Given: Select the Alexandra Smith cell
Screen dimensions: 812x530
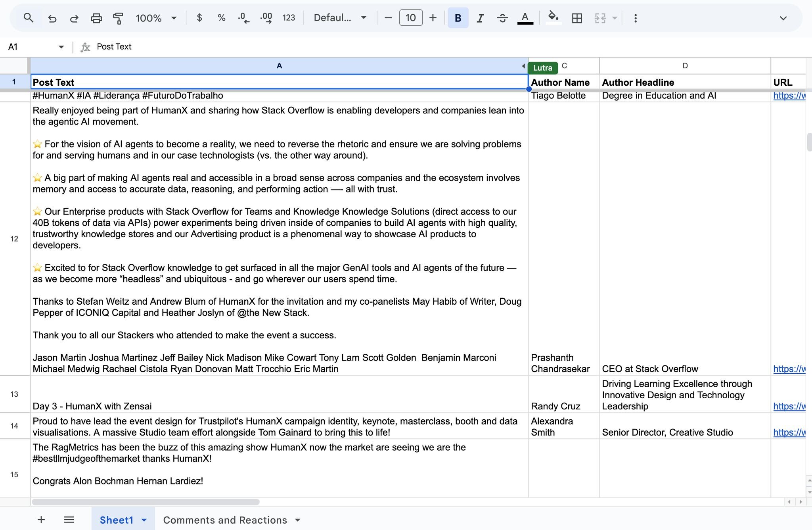Looking at the screenshot, I should [x=564, y=426].
